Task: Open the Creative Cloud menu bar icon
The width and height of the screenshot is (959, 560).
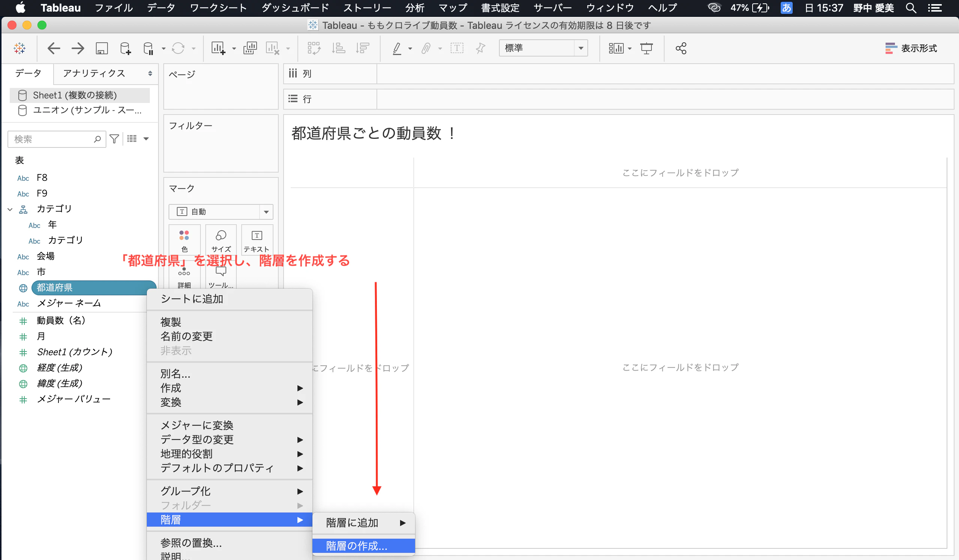Action: pos(714,7)
